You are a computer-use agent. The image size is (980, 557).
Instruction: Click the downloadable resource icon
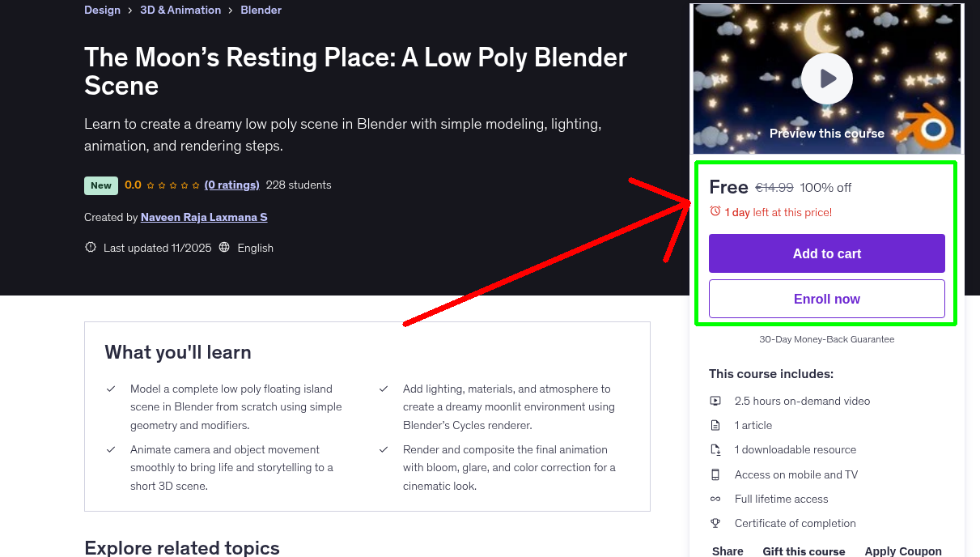click(715, 450)
